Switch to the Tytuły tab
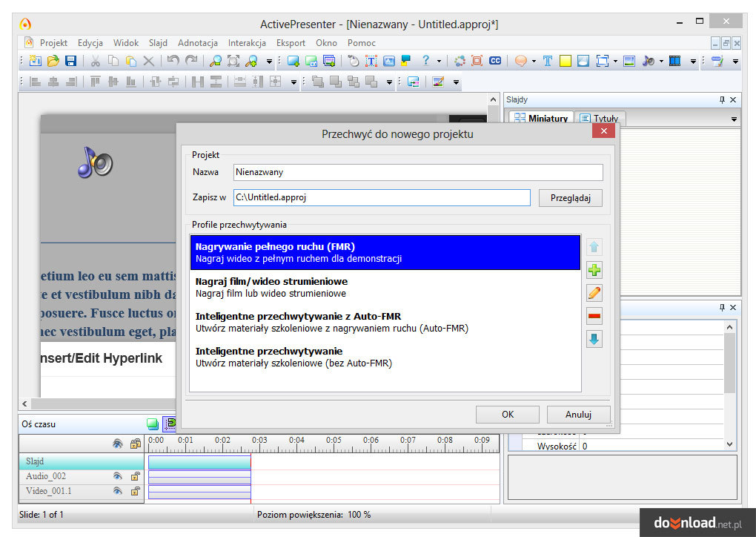The height and width of the screenshot is (537, 756). pyautogui.click(x=600, y=118)
